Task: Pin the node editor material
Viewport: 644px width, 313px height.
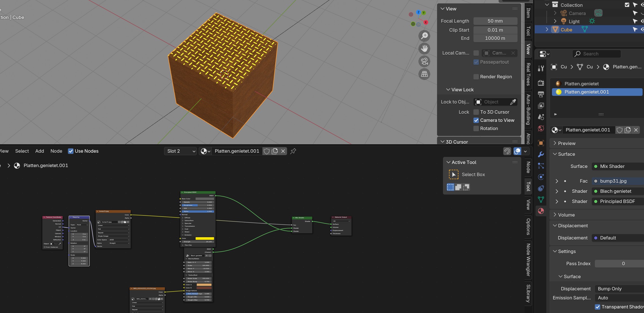Action: [x=293, y=151]
